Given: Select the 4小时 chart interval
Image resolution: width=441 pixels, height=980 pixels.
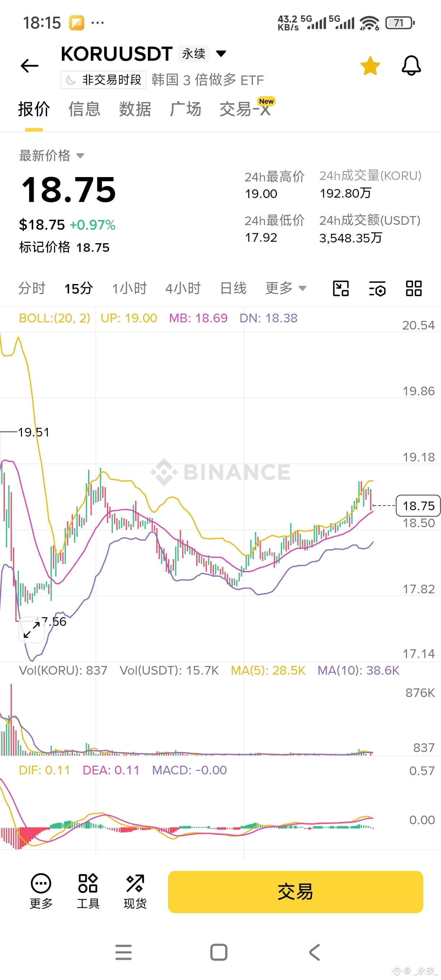Looking at the screenshot, I should click(183, 288).
